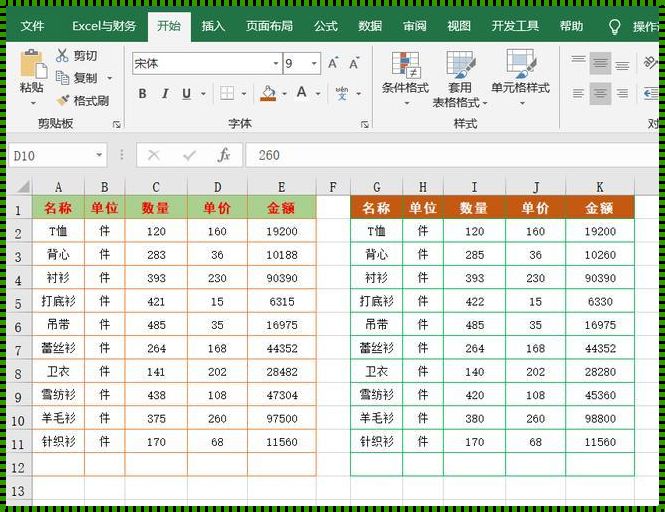665x512 pixels.
Task: Expand the Copy options arrow
Action: 109,78
